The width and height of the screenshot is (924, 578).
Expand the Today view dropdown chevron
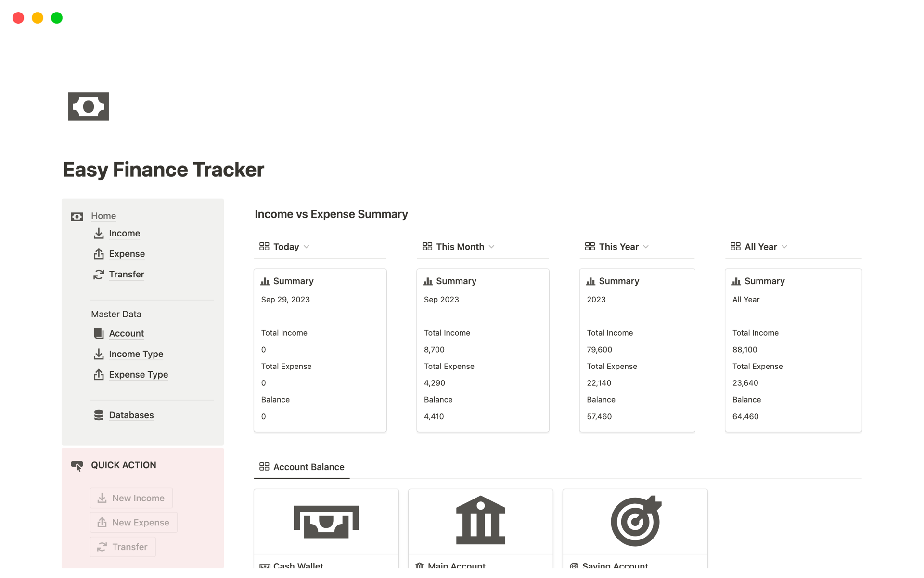tap(307, 247)
